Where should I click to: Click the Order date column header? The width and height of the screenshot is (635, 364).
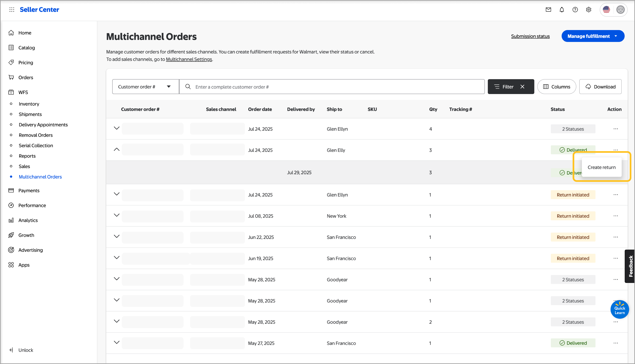pos(260,109)
